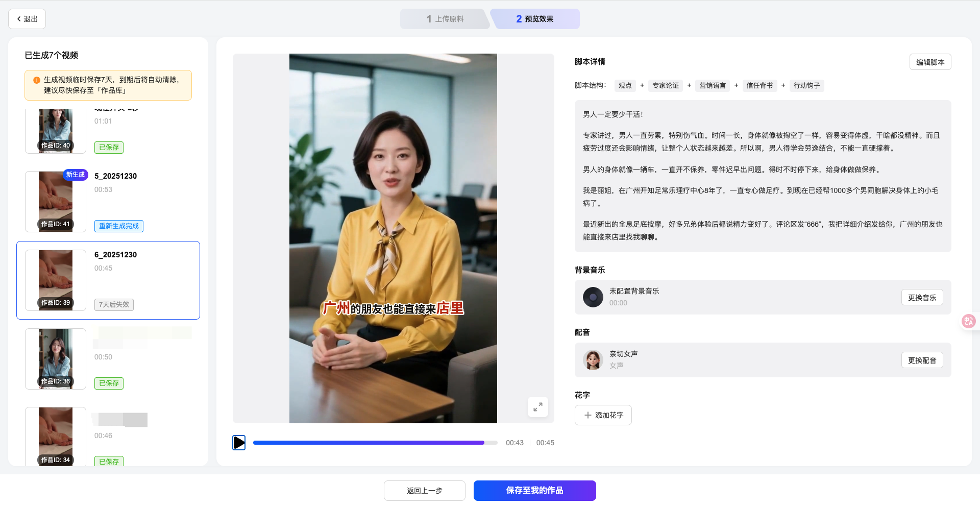The height and width of the screenshot is (507, 980).
Task: Click 已保存 tag of the 00:46 video
Action: 109,462
